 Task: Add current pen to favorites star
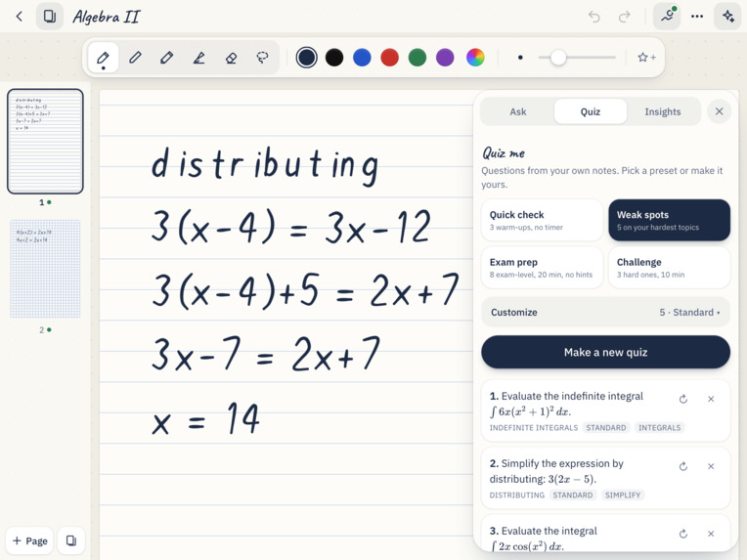[646, 57]
